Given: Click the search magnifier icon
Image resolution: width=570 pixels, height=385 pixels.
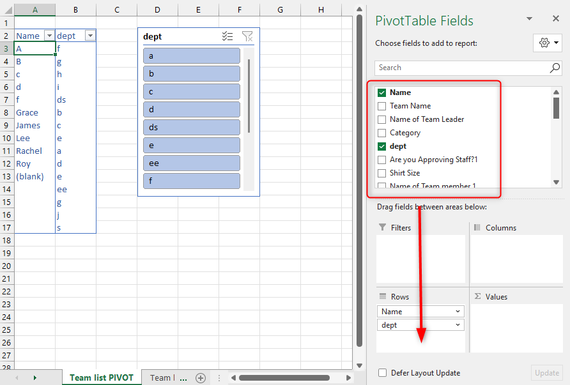Looking at the screenshot, I should (x=555, y=68).
